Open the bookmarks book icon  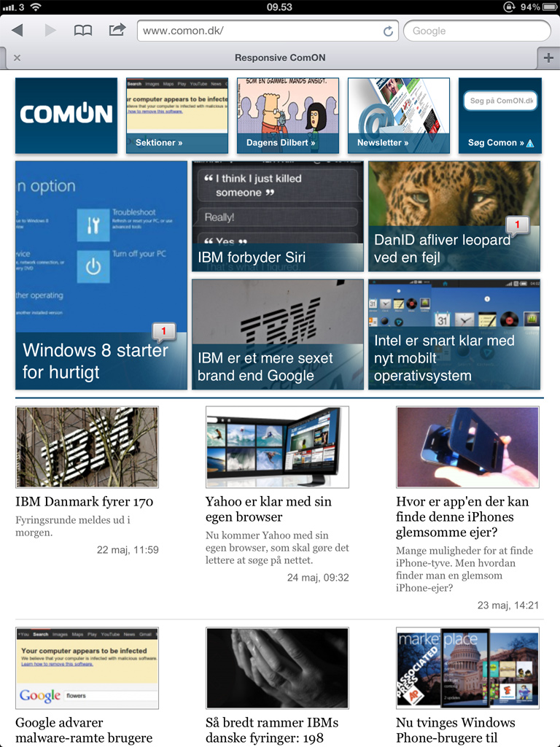coord(83,31)
